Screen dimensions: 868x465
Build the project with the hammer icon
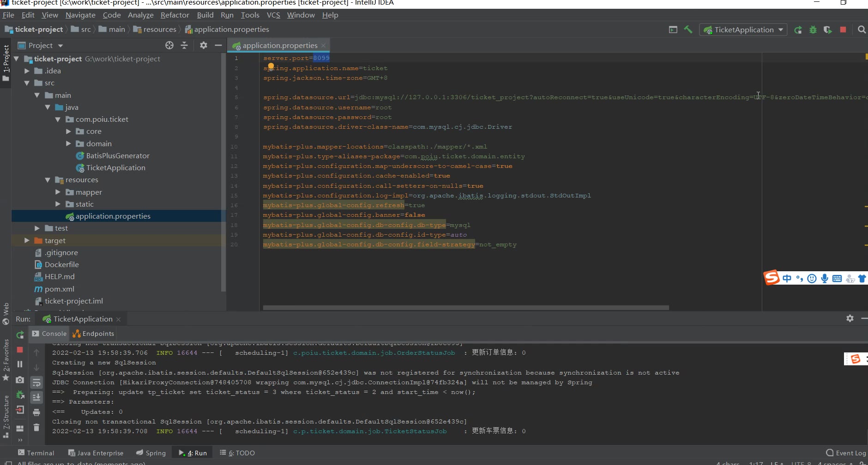click(688, 30)
